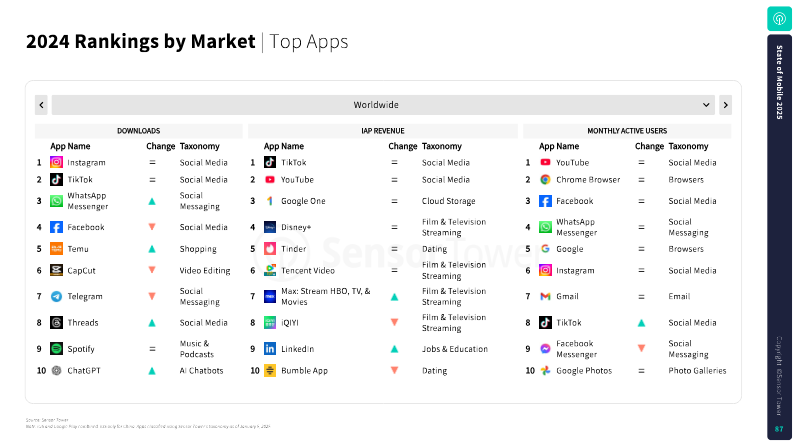Click the LinkedIn app icon
Screen dimensions: 800x447
pos(270,349)
